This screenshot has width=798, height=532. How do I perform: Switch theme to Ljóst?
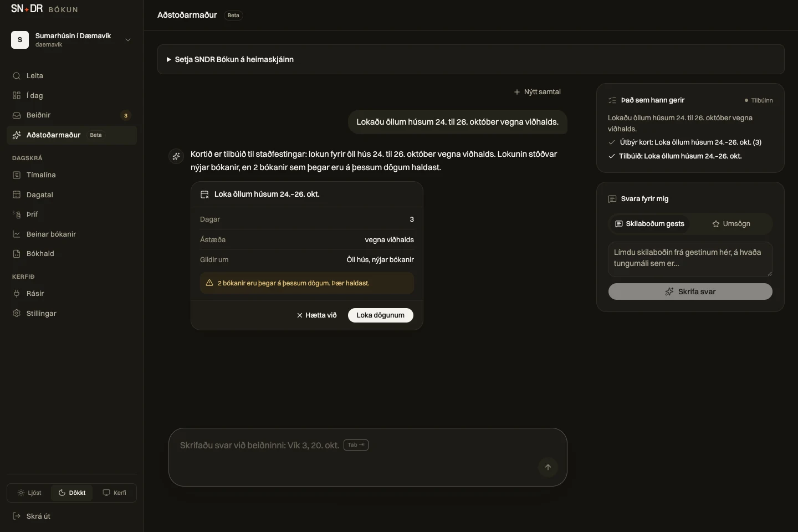29,493
